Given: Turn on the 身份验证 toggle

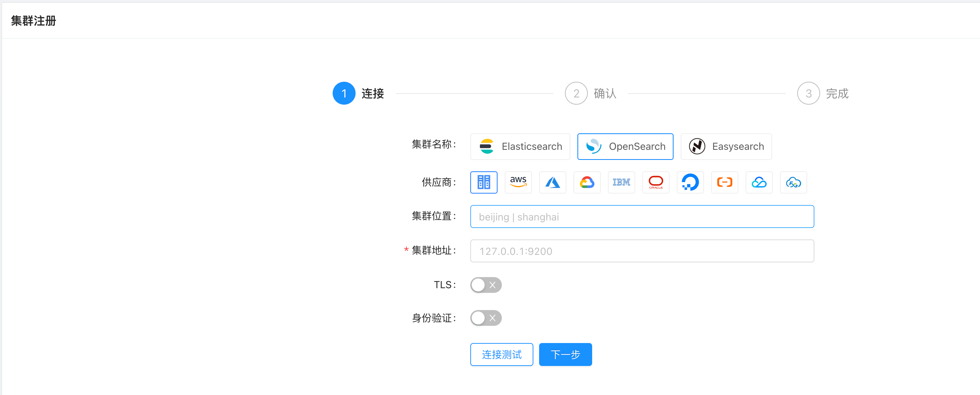Looking at the screenshot, I should [x=485, y=318].
